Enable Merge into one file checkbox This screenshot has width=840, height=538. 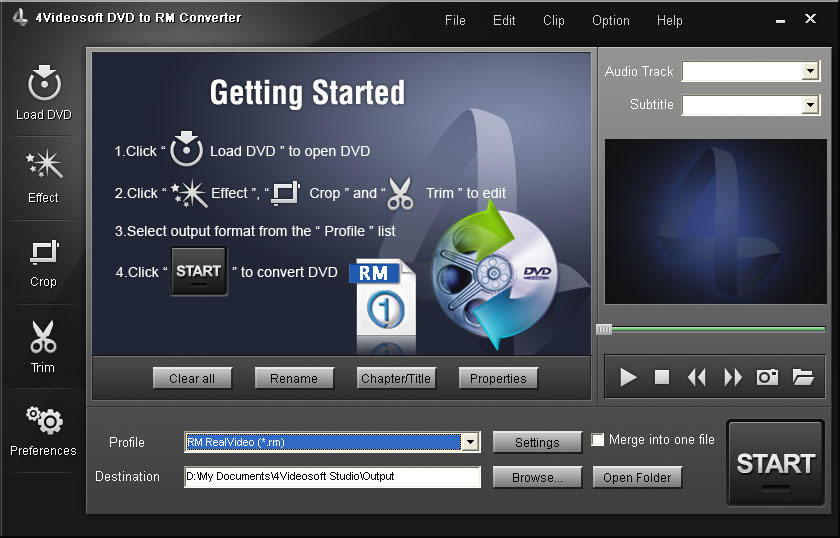(x=598, y=440)
